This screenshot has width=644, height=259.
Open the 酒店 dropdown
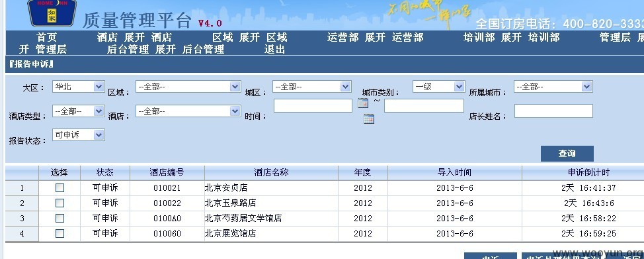tap(188, 111)
